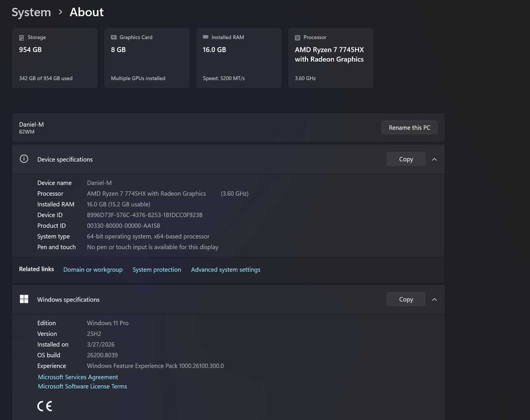Copy the Device specifications
This screenshot has width=530, height=420.
point(406,159)
